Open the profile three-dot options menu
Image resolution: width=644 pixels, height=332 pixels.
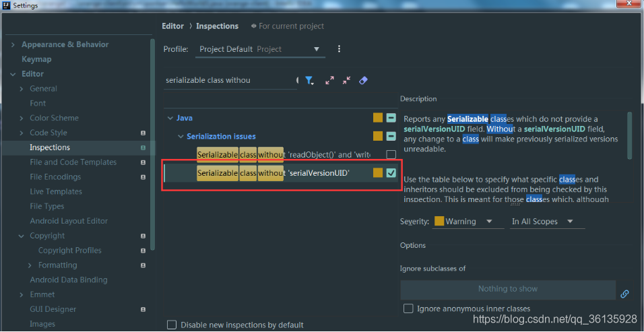[x=339, y=49]
